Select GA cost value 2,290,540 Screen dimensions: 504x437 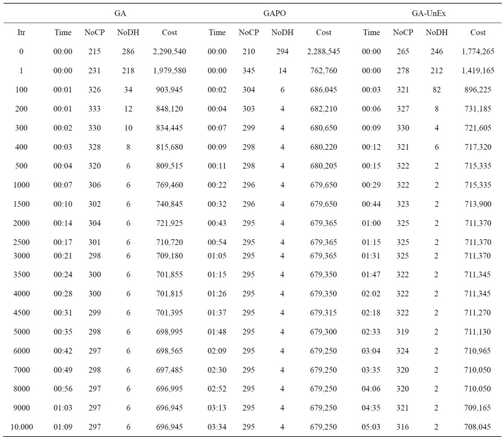pyautogui.click(x=169, y=52)
